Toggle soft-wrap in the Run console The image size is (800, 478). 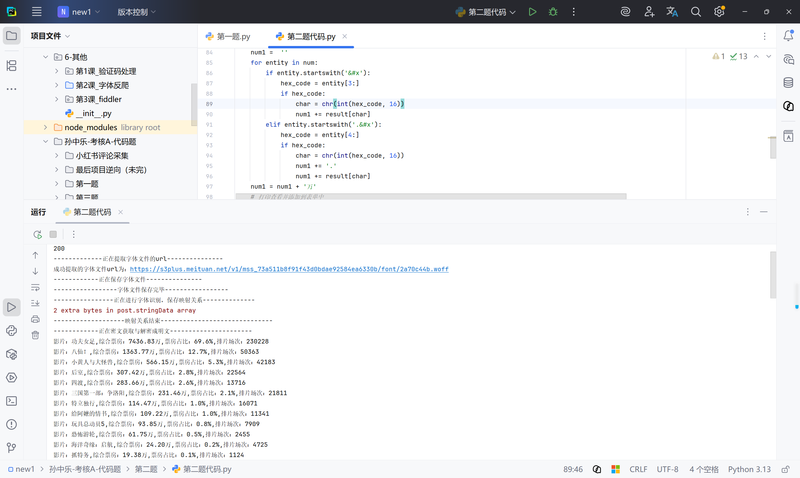point(35,287)
